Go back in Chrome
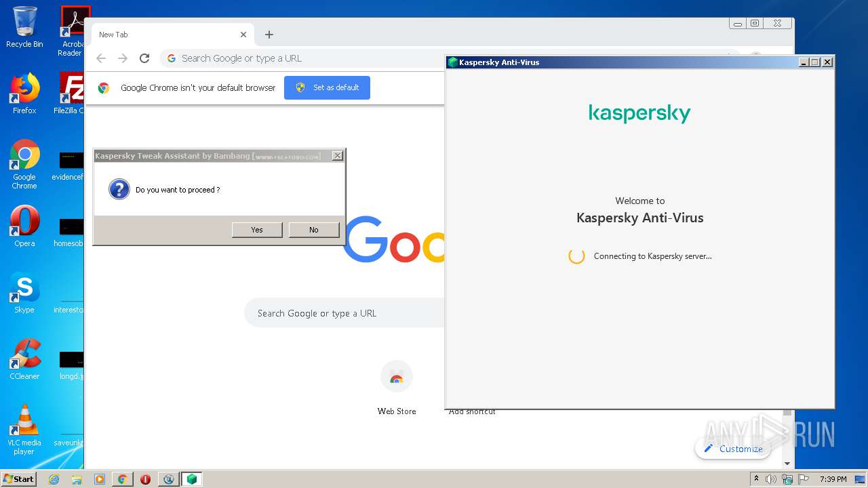This screenshot has width=868, height=488. [101, 58]
